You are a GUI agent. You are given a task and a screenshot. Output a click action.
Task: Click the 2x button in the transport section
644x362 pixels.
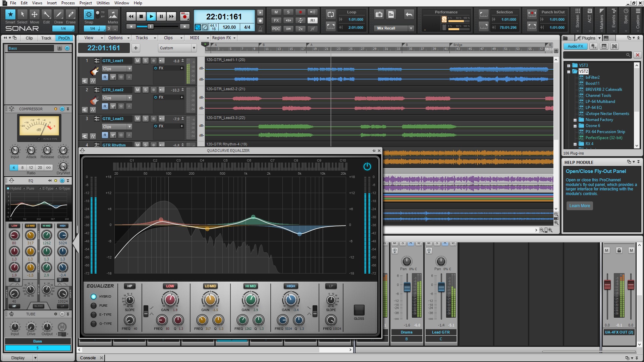click(x=301, y=29)
